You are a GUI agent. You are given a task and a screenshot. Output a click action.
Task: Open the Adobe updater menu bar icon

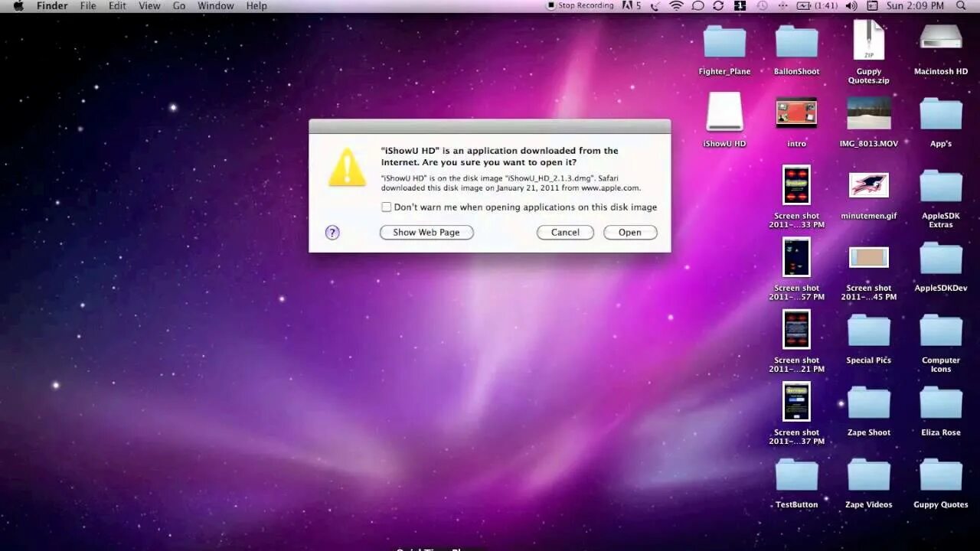(632, 6)
